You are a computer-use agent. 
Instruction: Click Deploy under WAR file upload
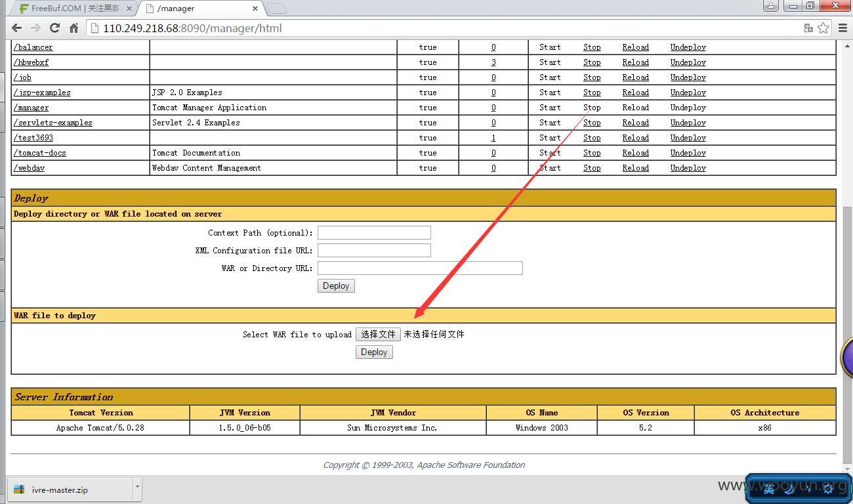374,352
